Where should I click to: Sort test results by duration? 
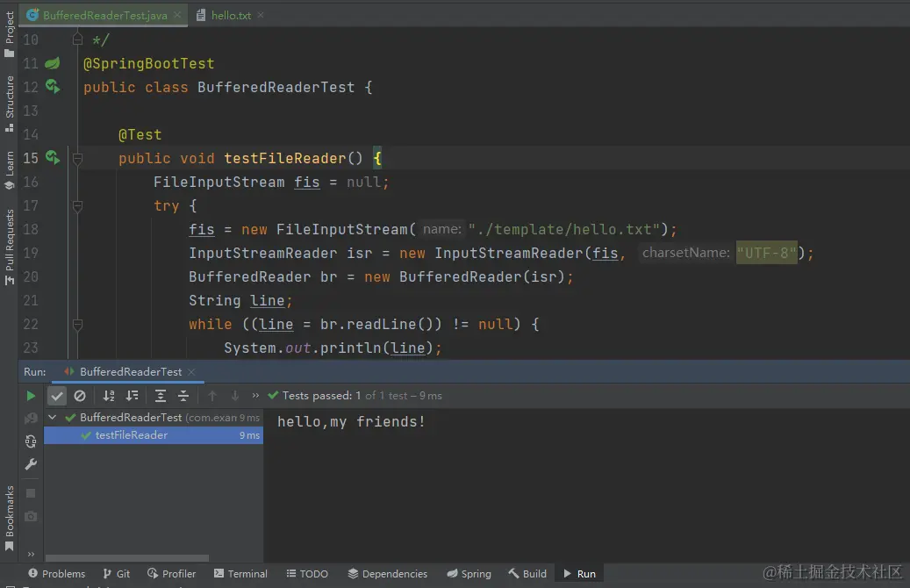pos(133,396)
